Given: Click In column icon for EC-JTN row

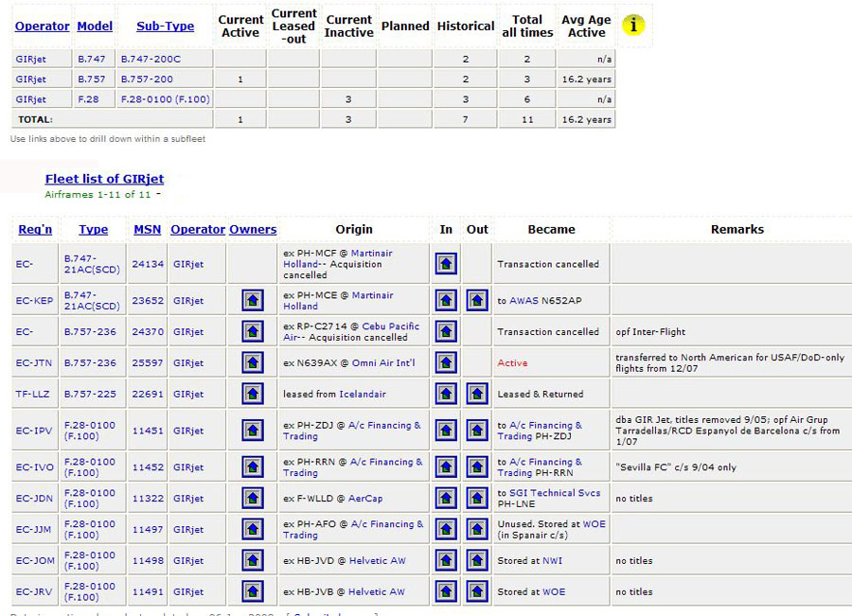Looking at the screenshot, I should pos(446,363).
